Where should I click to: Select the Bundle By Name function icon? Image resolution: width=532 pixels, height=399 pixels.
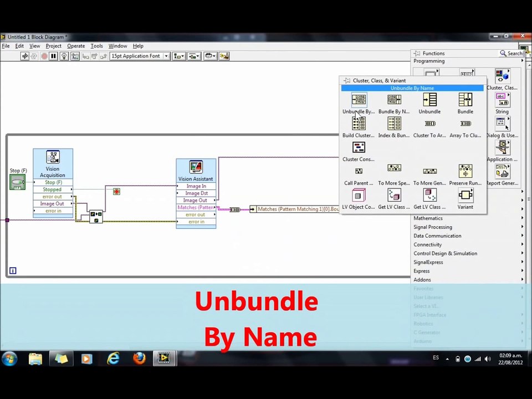(x=394, y=100)
